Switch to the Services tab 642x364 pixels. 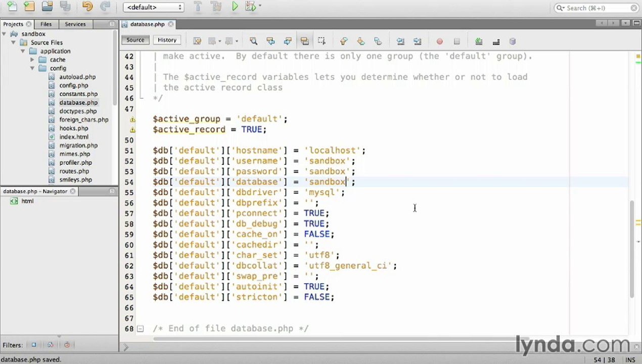click(75, 24)
